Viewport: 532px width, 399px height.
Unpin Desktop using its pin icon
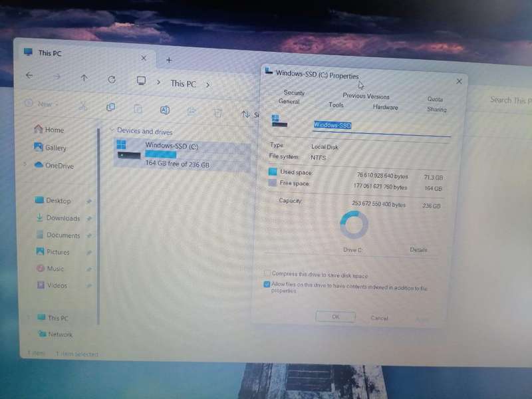click(x=89, y=201)
